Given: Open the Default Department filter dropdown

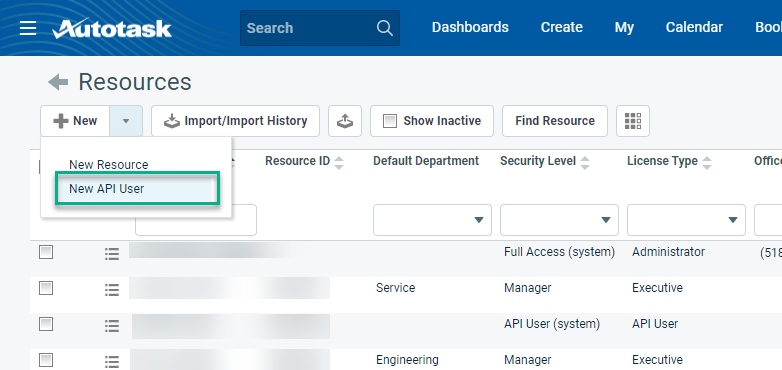Looking at the screenshot, I should [432, 220].
